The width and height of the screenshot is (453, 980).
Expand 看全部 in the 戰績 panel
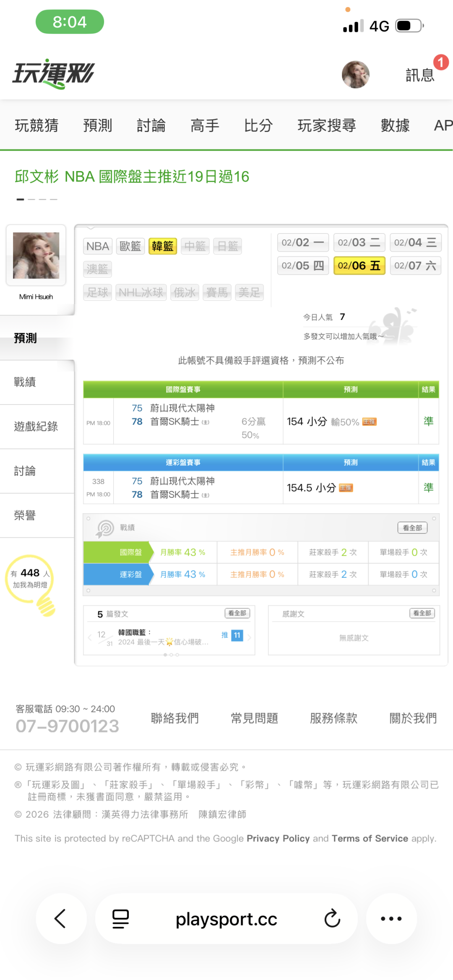coord(412,528)
